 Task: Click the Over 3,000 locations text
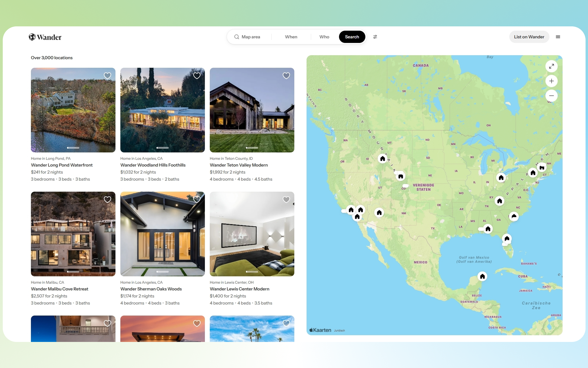[x=52, y=58]
